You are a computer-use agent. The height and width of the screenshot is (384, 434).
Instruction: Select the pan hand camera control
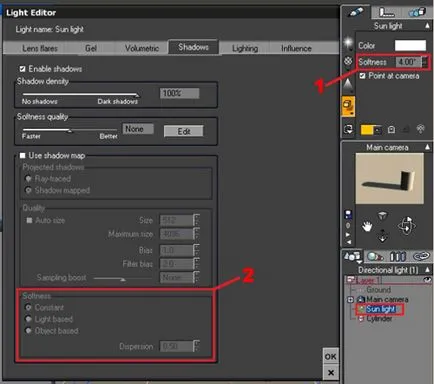pyautogui.click(x=367, y=227)
